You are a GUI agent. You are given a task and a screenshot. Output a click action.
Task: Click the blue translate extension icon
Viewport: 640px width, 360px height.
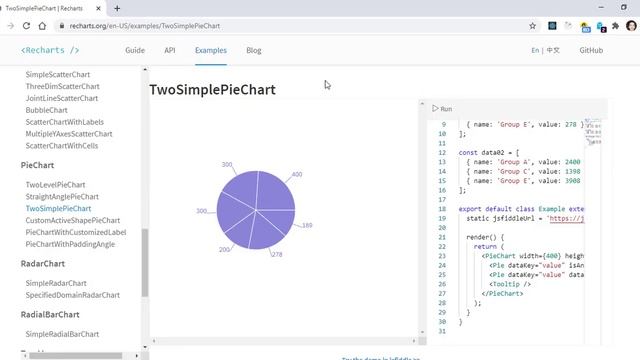click(x=601, y=27)
